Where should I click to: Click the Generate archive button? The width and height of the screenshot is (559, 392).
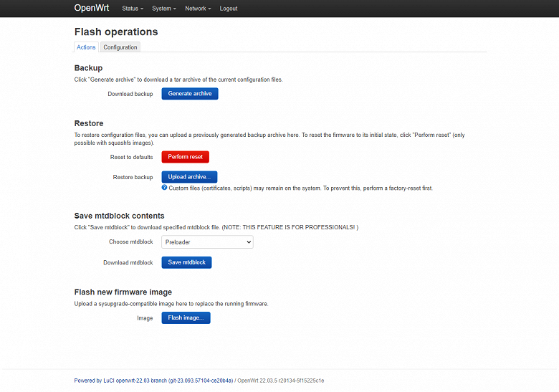[x=189, y=94]
